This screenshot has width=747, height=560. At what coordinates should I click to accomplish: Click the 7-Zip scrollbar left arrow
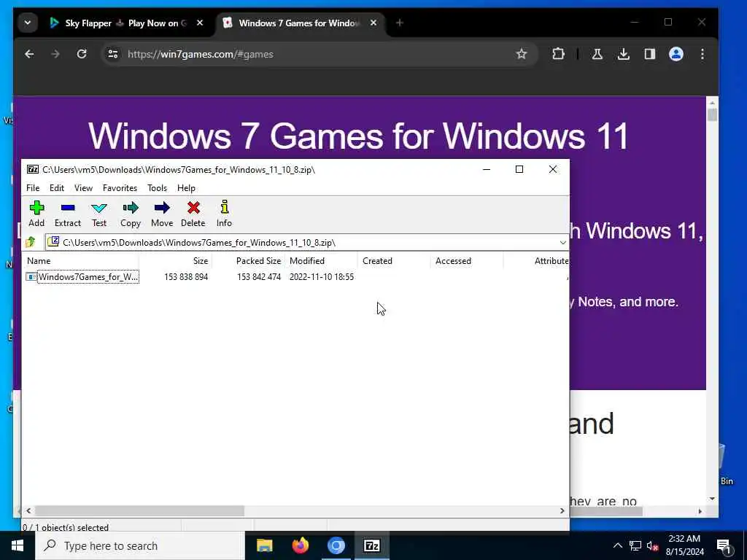(x=28, y=511)
